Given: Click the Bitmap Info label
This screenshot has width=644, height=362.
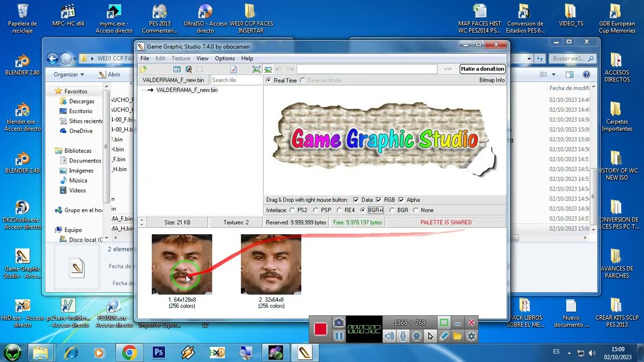Looking at the screenshot, I should click(492, 80).
